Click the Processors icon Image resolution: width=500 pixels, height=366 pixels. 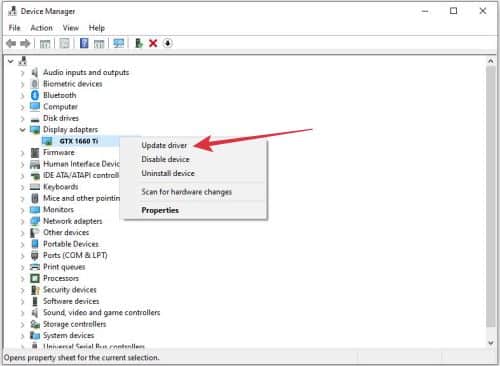tap(35, 278)
